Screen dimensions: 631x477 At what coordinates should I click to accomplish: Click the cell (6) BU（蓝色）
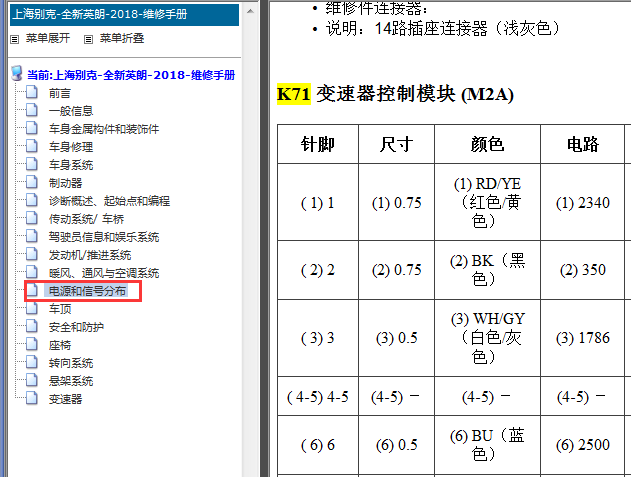click(487, 445)
